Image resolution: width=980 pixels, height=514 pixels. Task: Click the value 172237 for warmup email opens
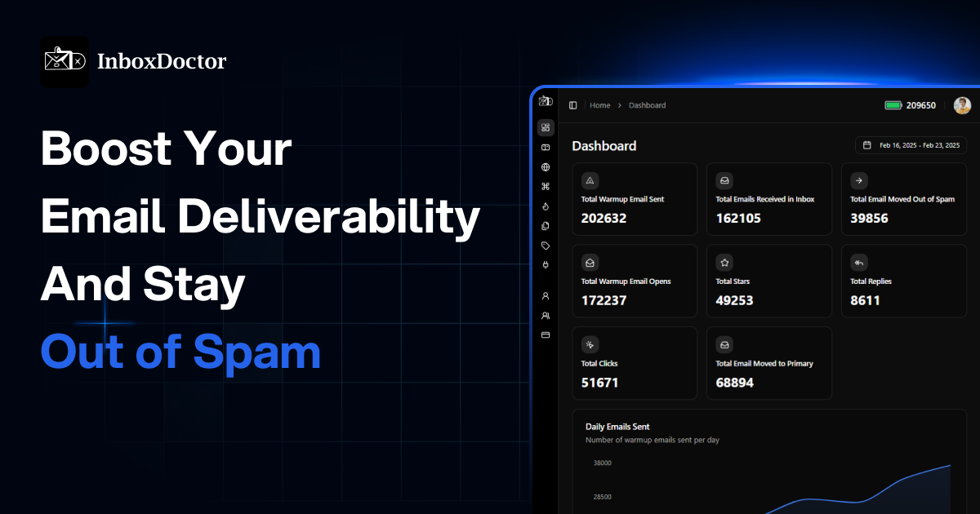(604, 300)
